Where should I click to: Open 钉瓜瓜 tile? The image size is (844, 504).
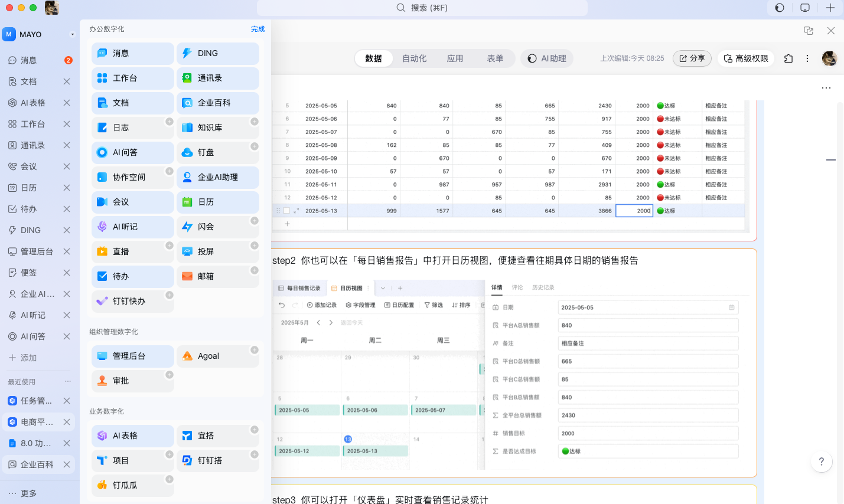133,485
